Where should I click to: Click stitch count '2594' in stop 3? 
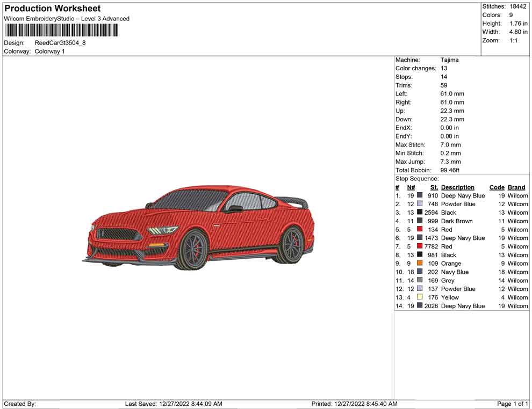tap(431, 213)
